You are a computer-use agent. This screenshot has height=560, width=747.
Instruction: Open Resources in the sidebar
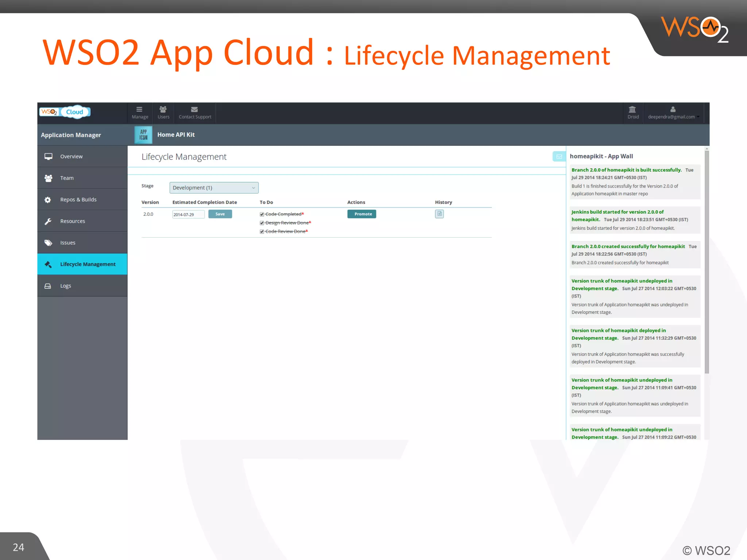click(x=82, y=221)
